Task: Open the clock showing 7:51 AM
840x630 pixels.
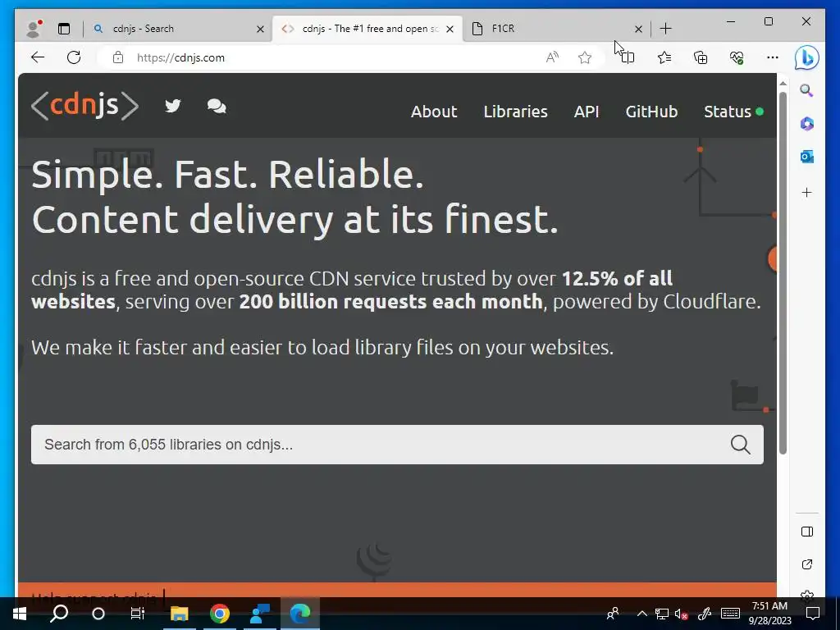Action: [x=769, y=614]
